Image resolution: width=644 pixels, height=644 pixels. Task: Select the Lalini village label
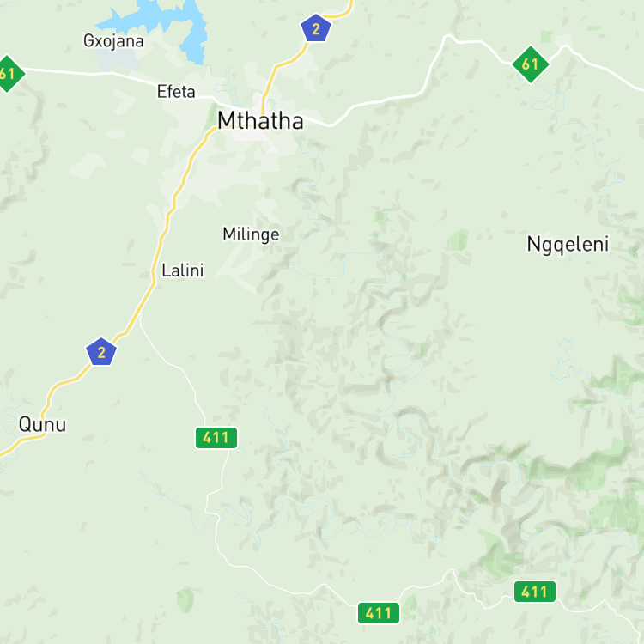click(x=183, y=270)
